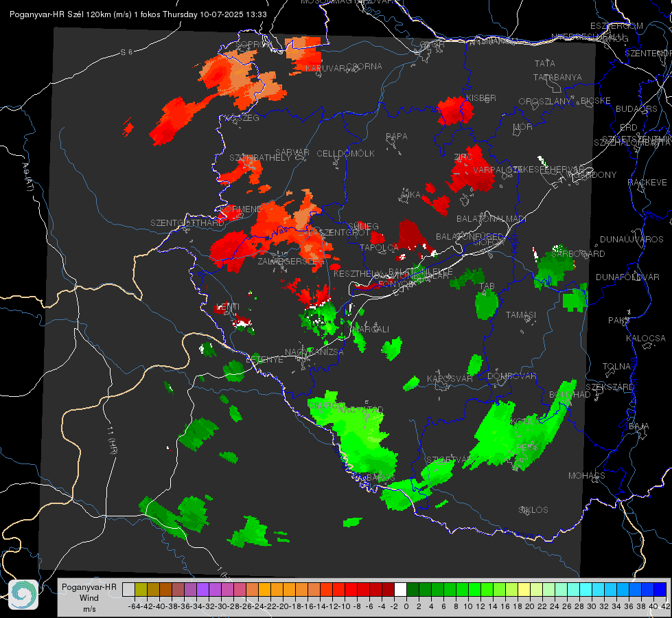Click the BALATONALMÁDI city label
This screenshot has width=672, height=618.
(491, 219)
